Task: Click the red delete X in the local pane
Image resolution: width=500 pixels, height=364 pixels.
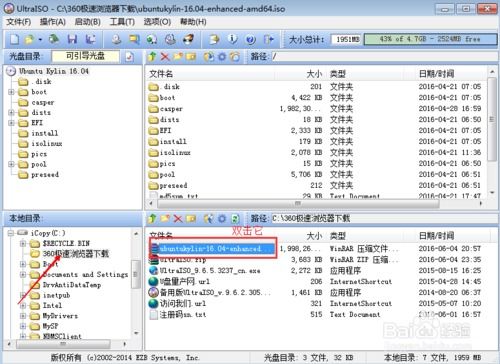Action: (178, 219)
